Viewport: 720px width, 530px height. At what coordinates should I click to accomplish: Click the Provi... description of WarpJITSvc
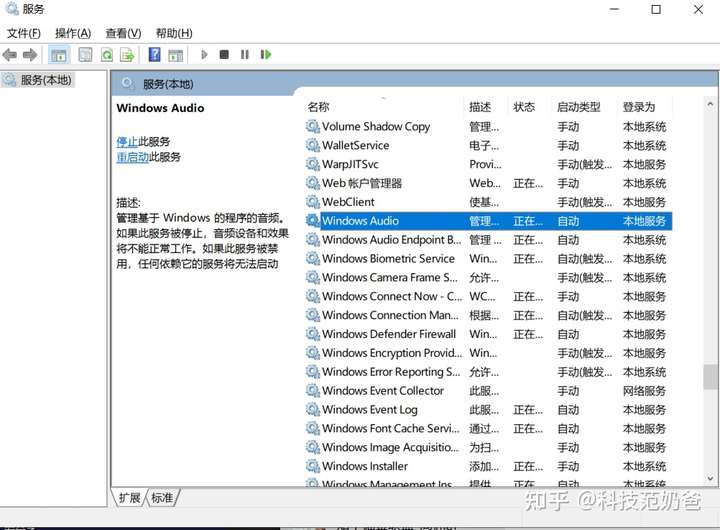pyautogui.click(x=485, y=164)
